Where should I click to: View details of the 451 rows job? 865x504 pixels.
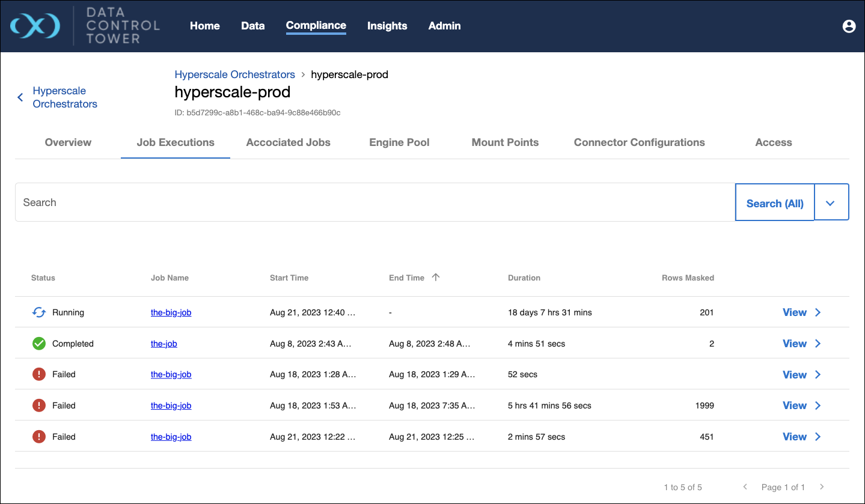tap(795, 437)
